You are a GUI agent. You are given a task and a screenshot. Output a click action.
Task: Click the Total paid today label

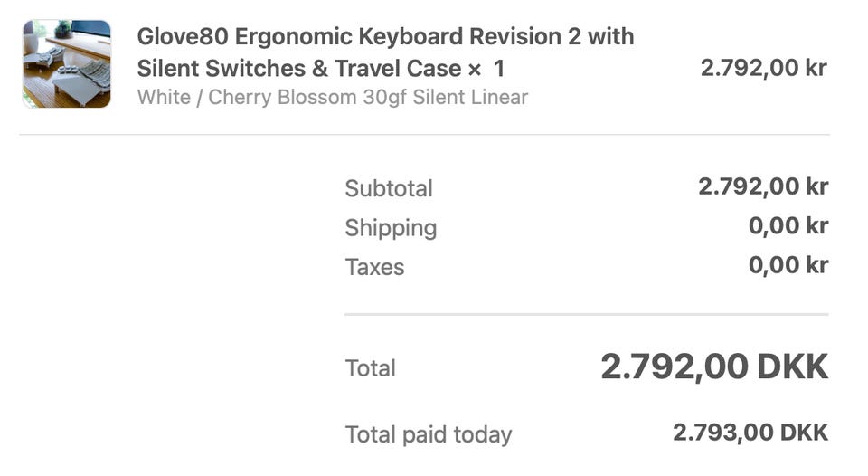[429, 434]
